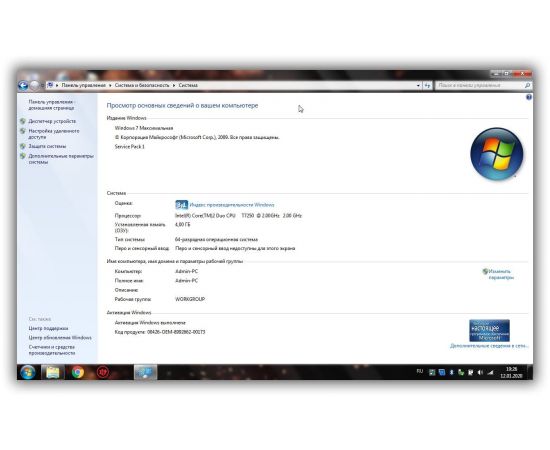Image resolution: width=550 pixels, height=450 pixels.
Task: Click the green phone tray icon
Action: 461,372
